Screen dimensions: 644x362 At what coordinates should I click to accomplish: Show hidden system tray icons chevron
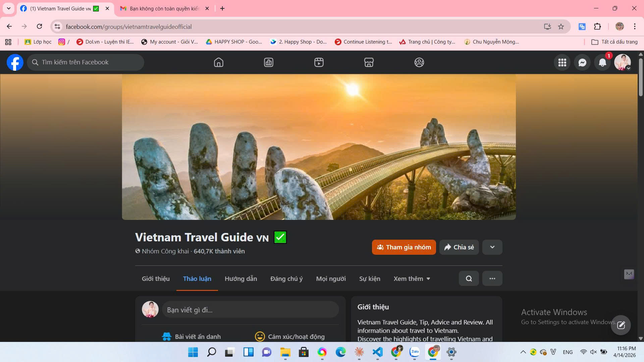click(523, 352)
